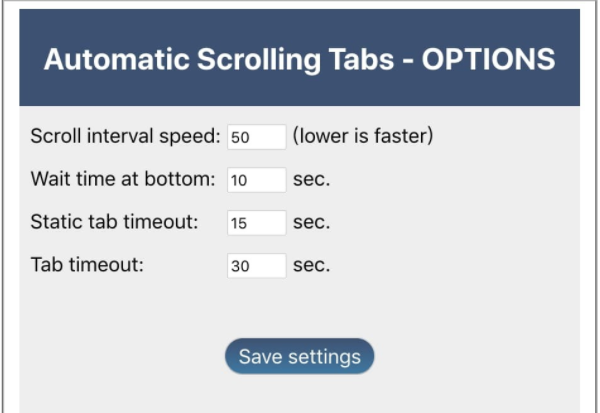
Task: Place cursor in the box showing 15
Action: (256, 222)
